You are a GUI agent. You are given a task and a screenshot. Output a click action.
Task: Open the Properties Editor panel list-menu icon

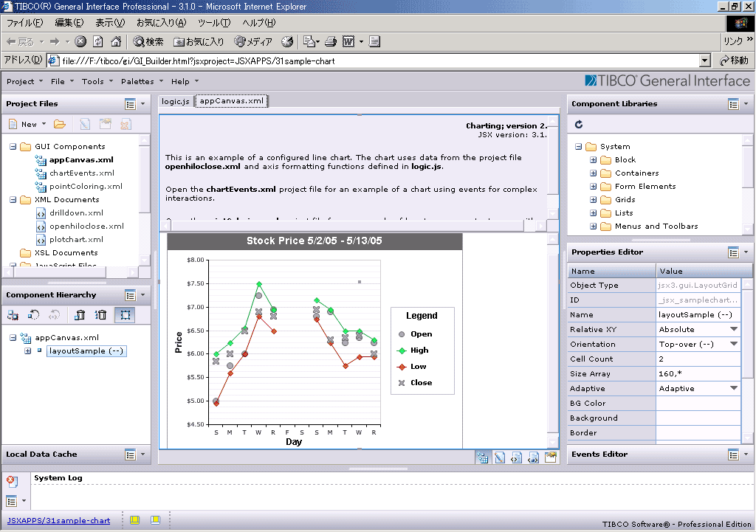[733, 252]
